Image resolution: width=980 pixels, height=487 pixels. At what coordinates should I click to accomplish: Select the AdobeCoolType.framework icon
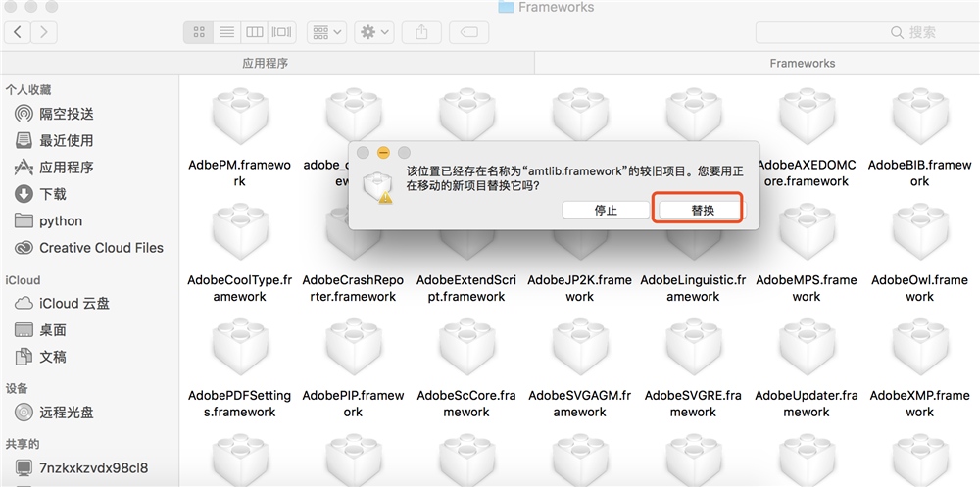239,233
